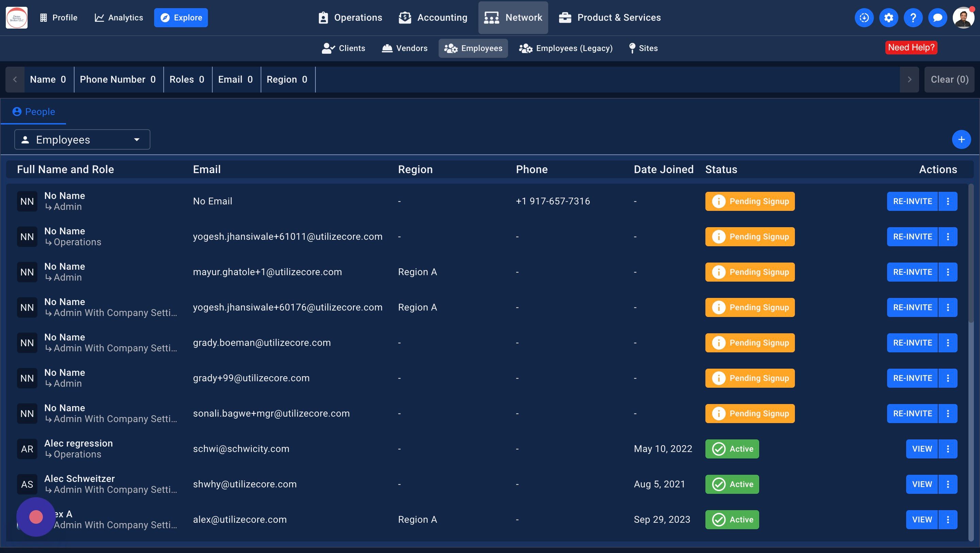Open user avatar profile photo

[x=963, y=17]
